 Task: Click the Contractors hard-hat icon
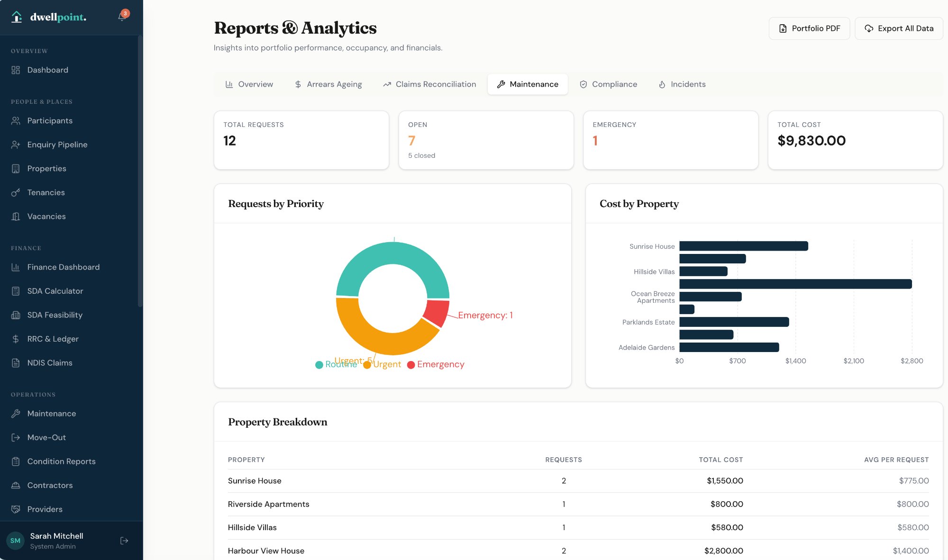click(x=16, y=485)
